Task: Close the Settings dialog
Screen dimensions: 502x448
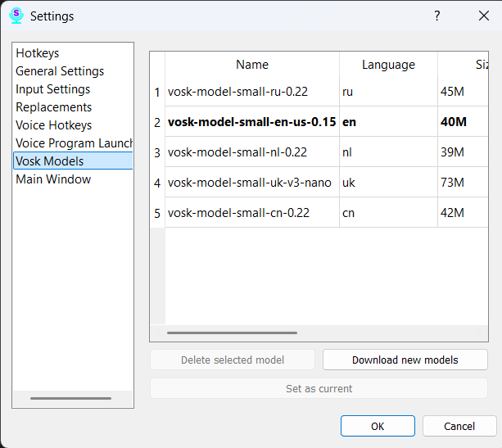Action: pyautogui.click(x=484, y=16)
